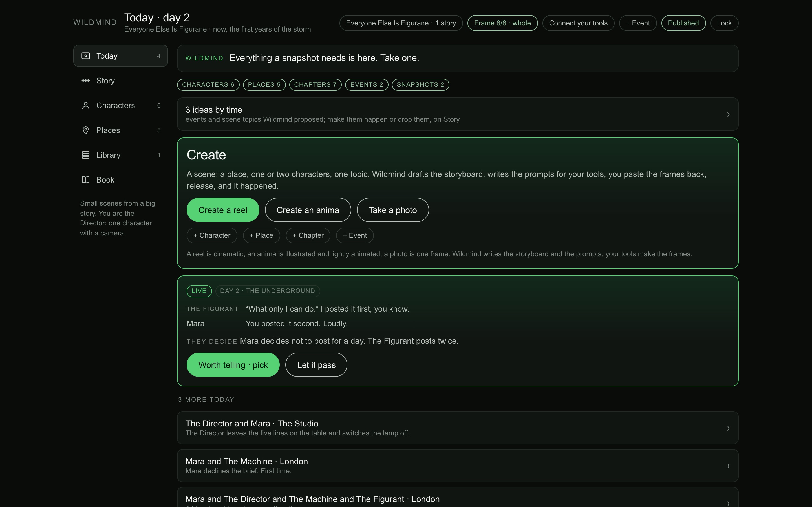Select the SNAPSHOTS 2 filter tab

tap(420, 84)
